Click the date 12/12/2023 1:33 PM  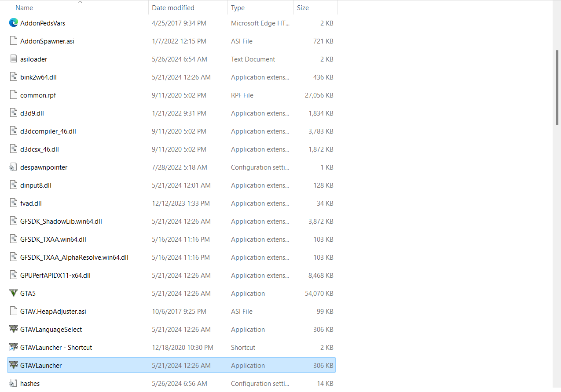181,203
